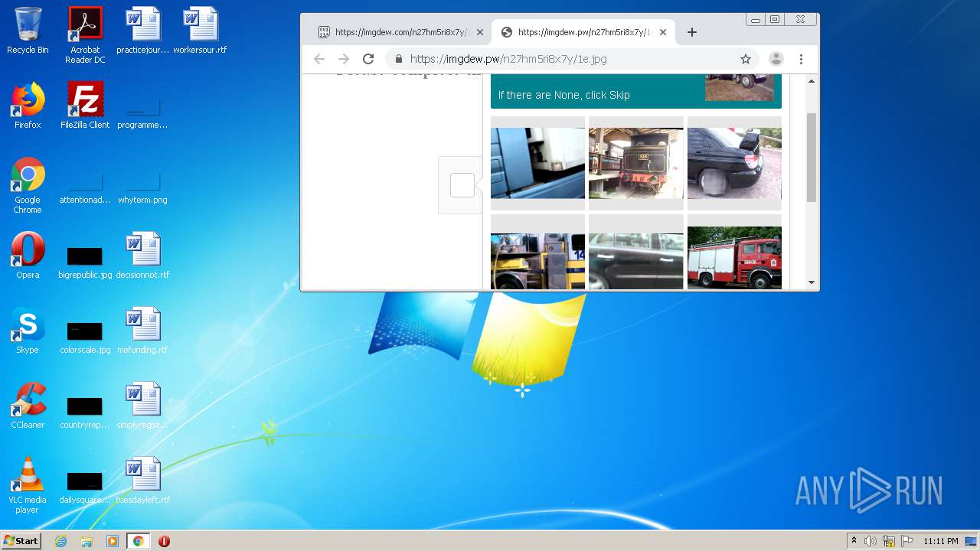Open Internet Explorer from taskbar

click(60, 541)
